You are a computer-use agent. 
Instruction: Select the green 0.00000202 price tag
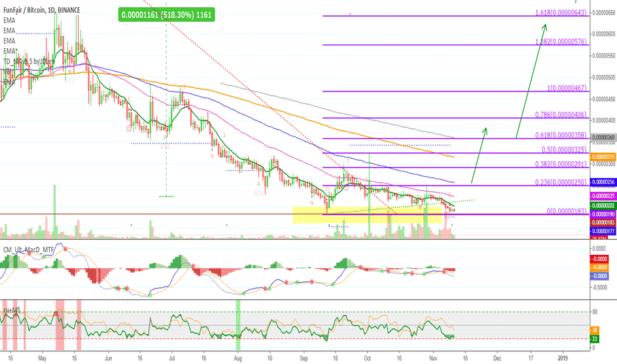click(x=603, y=205)
